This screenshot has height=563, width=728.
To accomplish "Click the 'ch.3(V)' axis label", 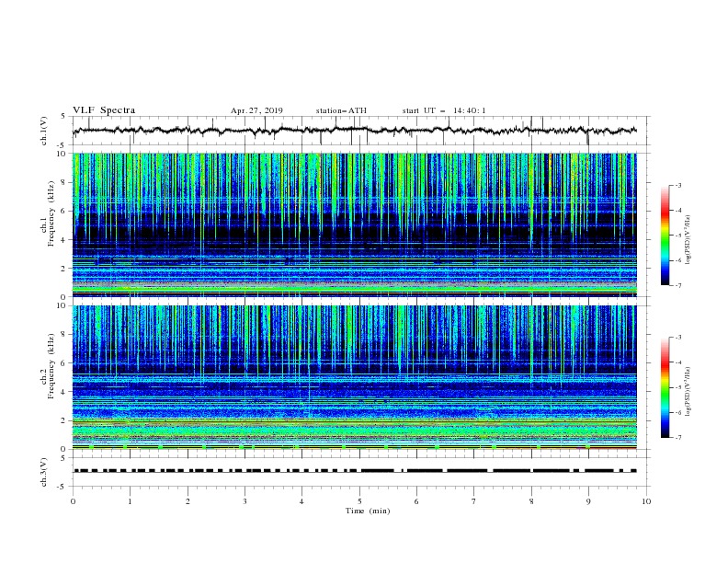I will point(44,472).
